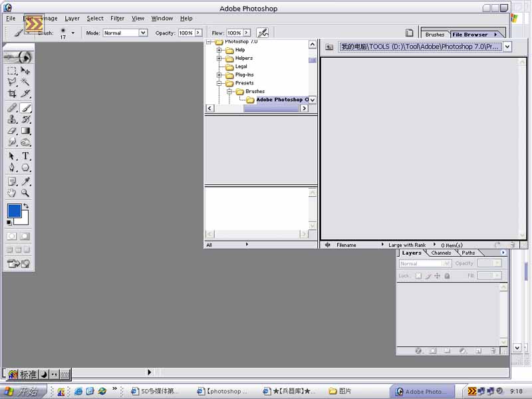Screen dimensions: 532x399
Task: Select the Sponge tool
Action: point(25,142)
